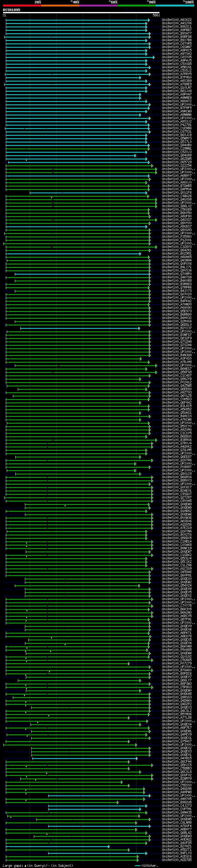Select hit label UniRef100_C1EHB6
The height and width of the screenshot is (868, 197).
177,128
